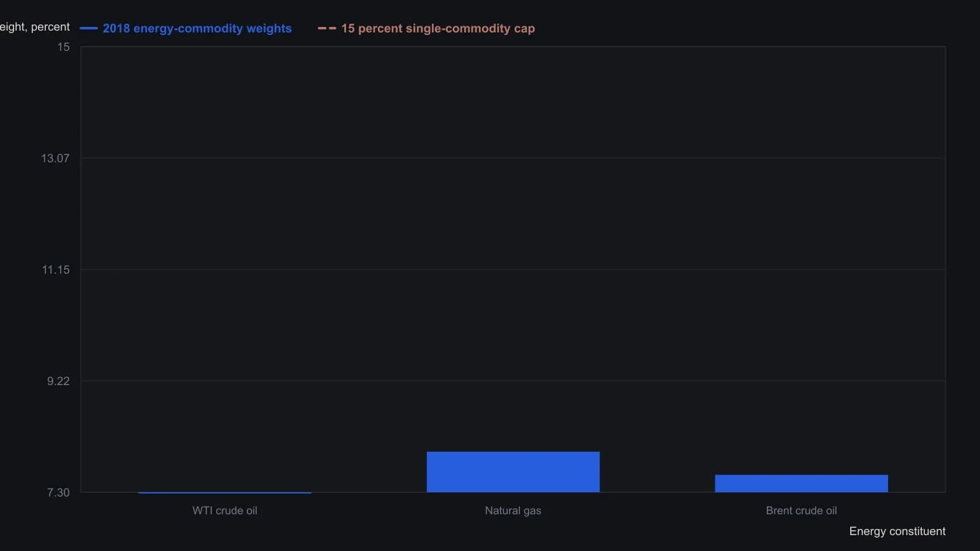The width and height of the screenshot is (980, 551).
Task: Click the weight, percent y-axis title
Action: coord(35,27)
